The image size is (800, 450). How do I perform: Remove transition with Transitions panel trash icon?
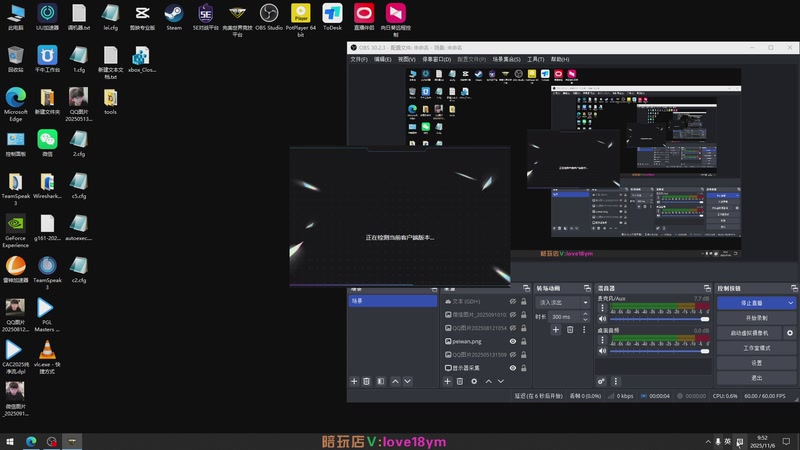tap(570, 330)
